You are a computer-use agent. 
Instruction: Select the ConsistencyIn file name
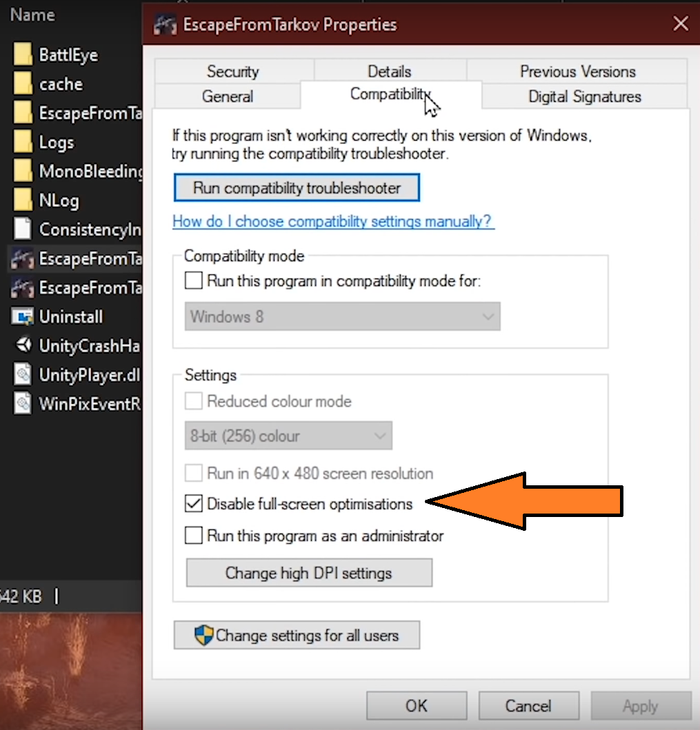(90, 230)
